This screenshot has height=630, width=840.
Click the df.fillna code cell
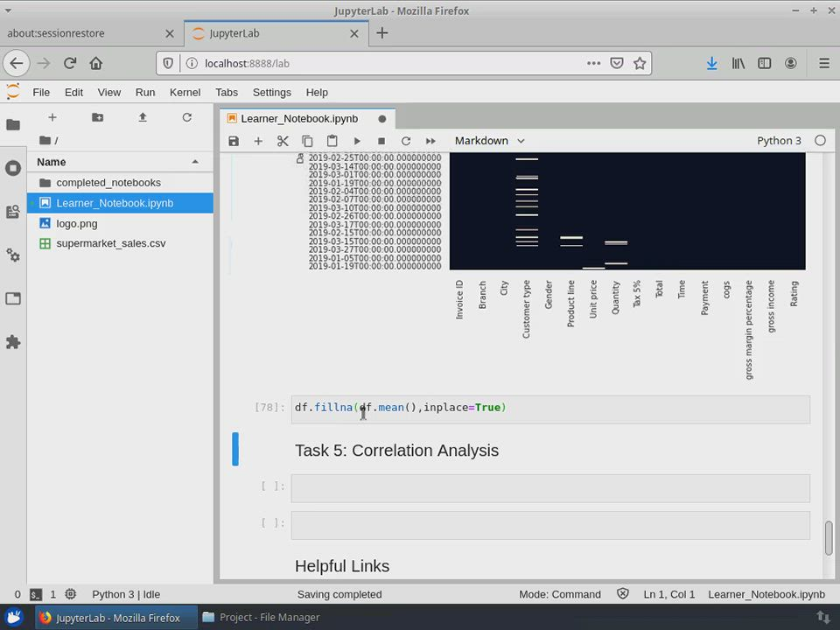tap(550, 409)
